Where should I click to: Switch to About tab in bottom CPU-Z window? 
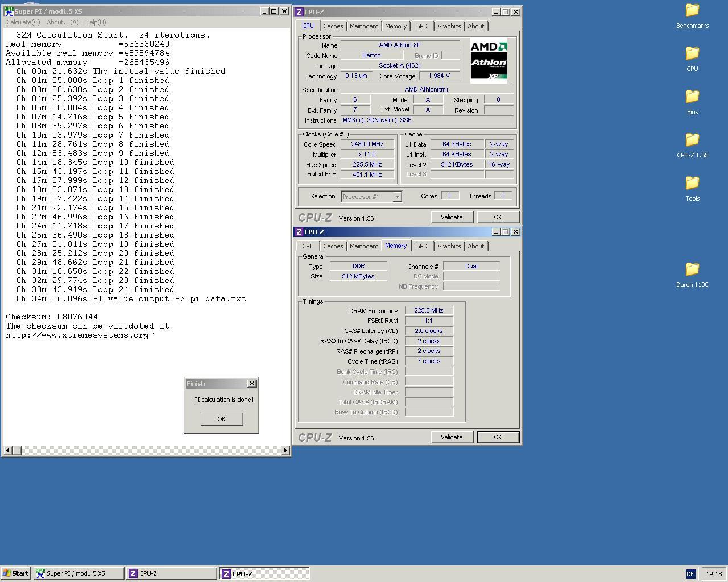(x=476, y=246)
